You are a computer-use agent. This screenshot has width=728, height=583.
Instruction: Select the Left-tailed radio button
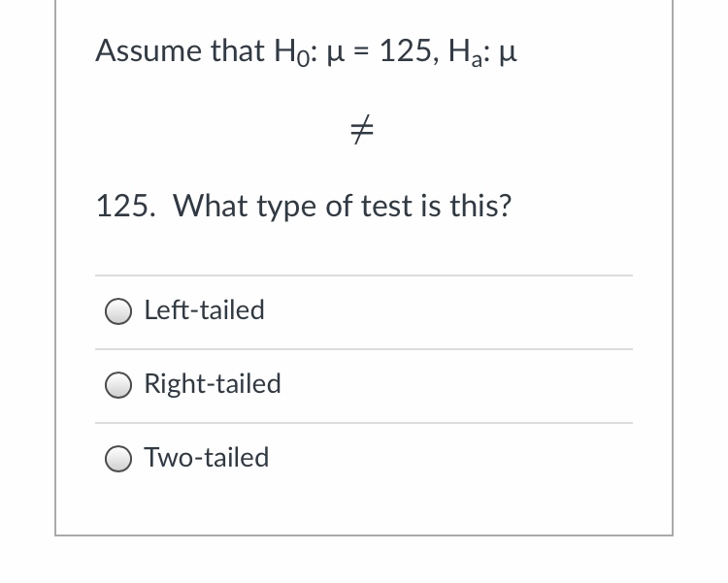click(x=119, y=311)
